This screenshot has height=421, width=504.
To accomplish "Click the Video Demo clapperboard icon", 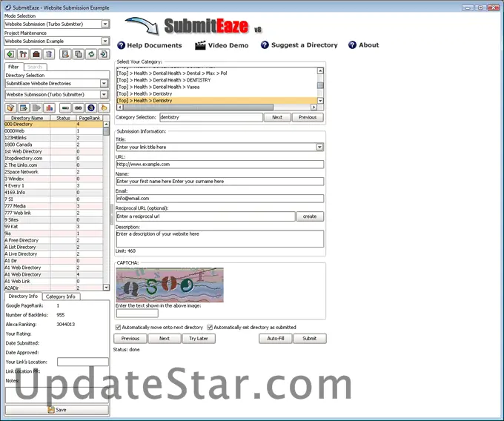I will pyautogui.click(x=200, y=45).
